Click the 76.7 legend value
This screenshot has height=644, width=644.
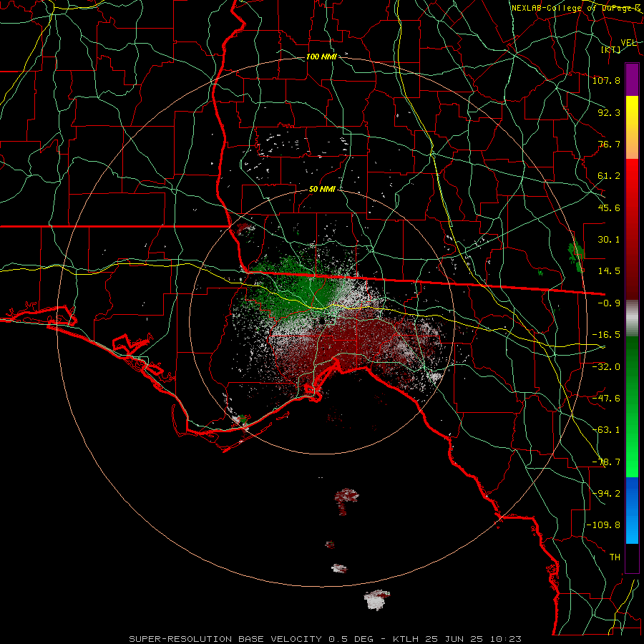point(609,144)
